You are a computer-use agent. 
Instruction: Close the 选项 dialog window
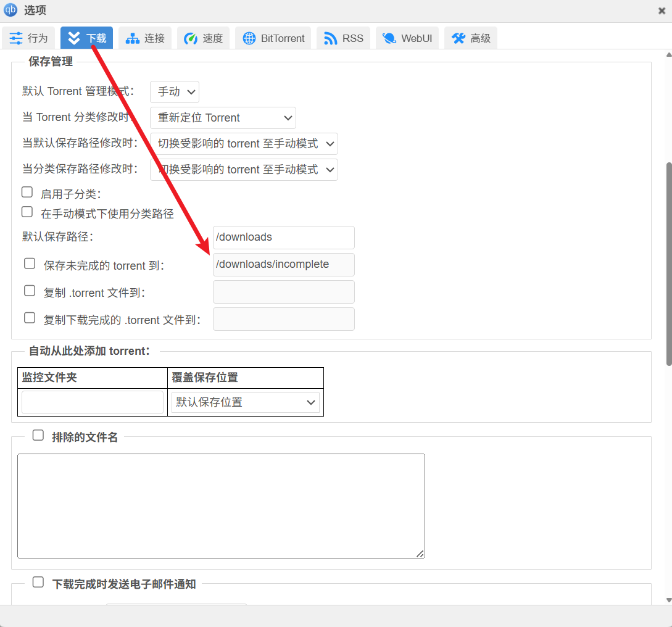[x=662, y=10]
